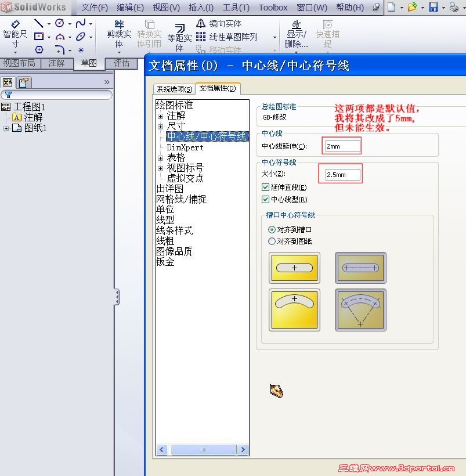466x476 pixels.
Task: Select the Polygon sketch tool
Action: pyautogui.click(x=39, y=50)
